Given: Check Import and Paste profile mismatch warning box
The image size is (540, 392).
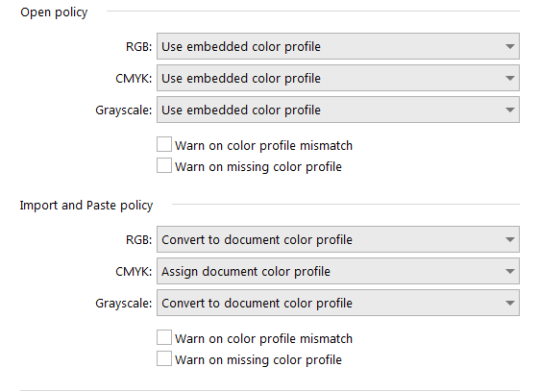Looking at the screenshot, I should point(164,337).
